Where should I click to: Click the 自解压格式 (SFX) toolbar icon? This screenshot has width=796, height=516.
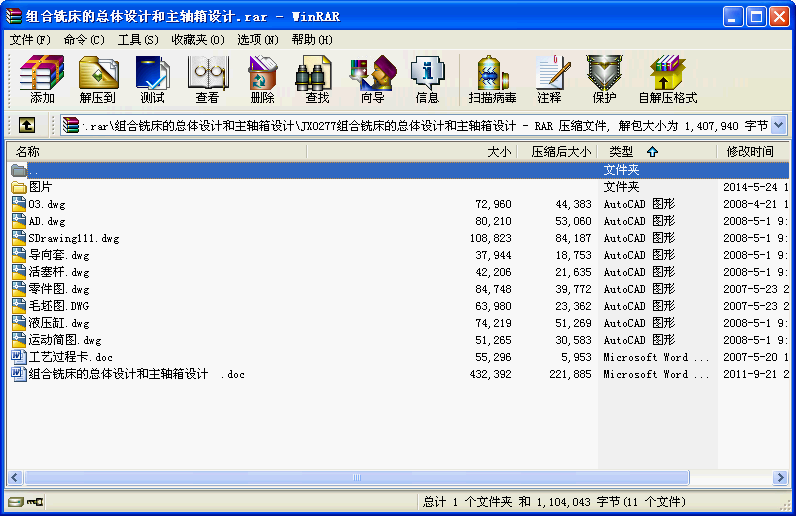[668, 79]
